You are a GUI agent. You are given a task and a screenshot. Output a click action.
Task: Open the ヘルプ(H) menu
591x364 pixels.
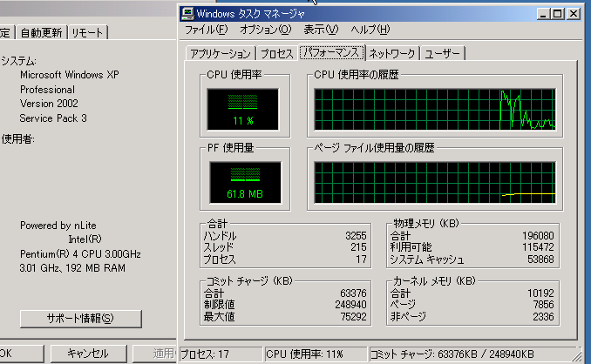tap(370, 30)
